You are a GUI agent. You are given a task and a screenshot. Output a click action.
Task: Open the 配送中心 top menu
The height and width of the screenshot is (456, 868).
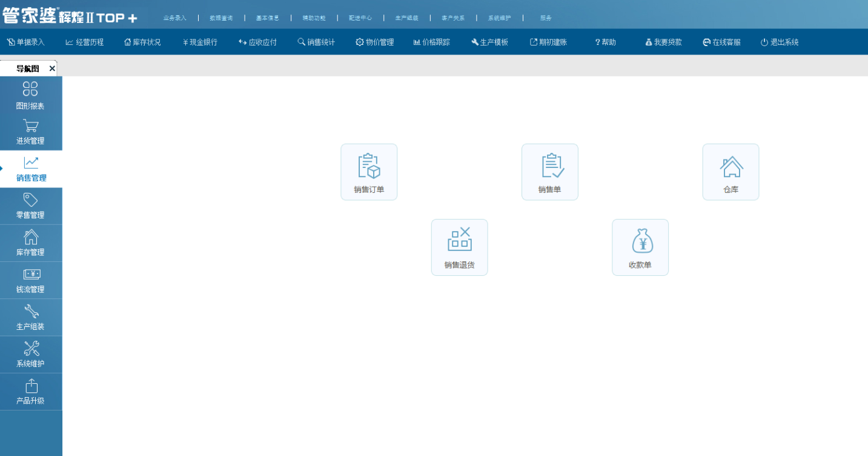(x=360, y=18)
